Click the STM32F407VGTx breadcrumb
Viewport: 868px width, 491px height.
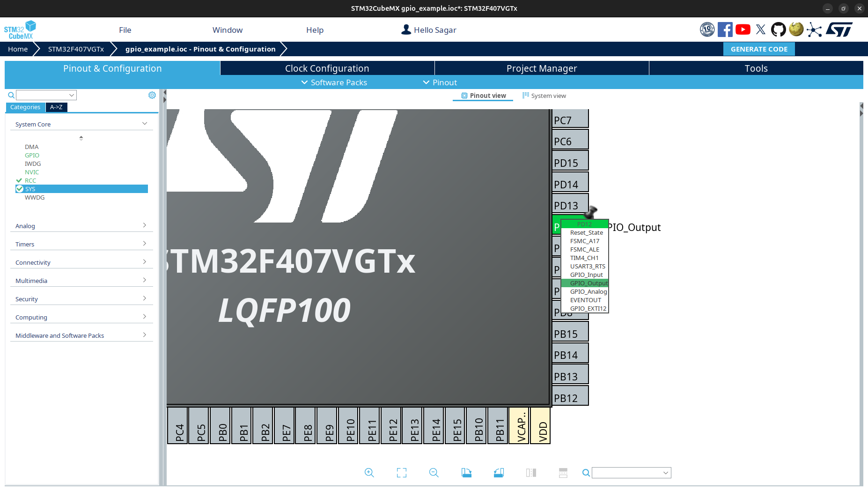pos(76,49)
